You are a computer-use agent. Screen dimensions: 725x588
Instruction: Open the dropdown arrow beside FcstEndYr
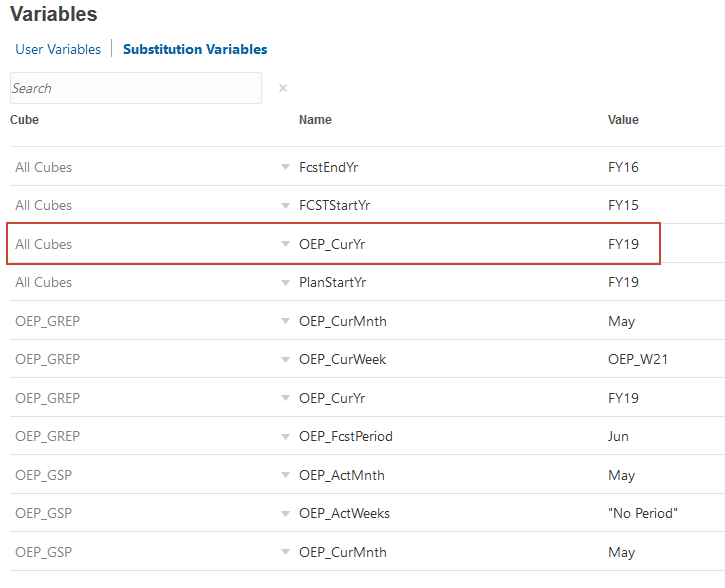[285, 168]
